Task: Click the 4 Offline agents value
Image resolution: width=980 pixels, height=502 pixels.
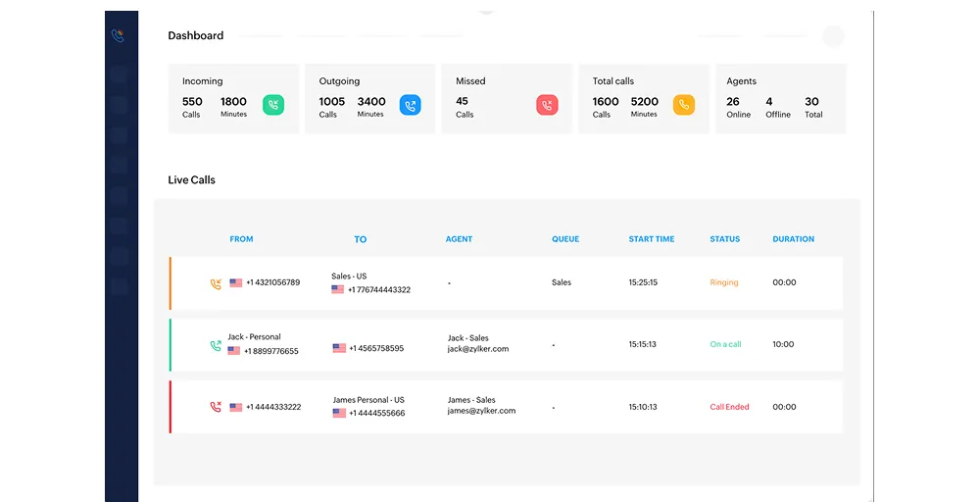Action: 769,101
